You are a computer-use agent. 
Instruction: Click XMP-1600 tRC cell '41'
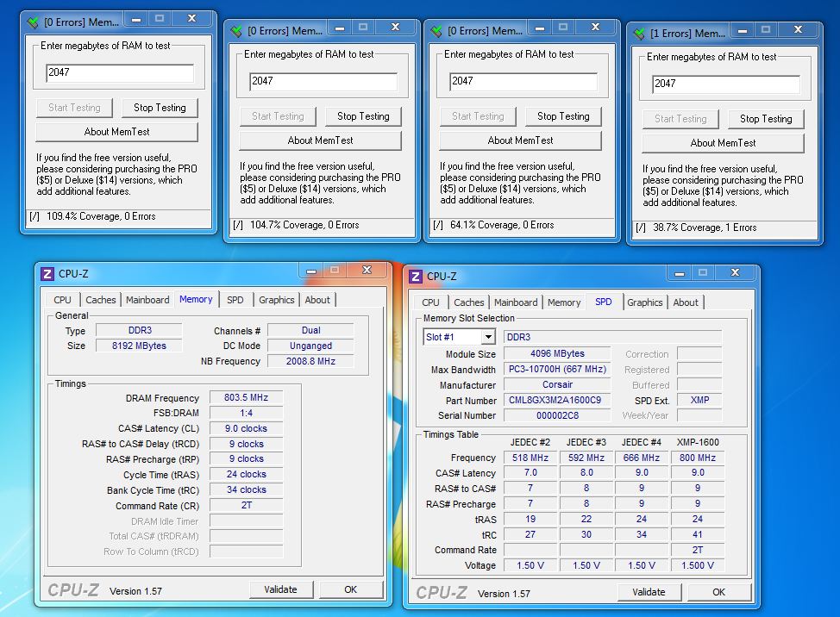point(698,534)
